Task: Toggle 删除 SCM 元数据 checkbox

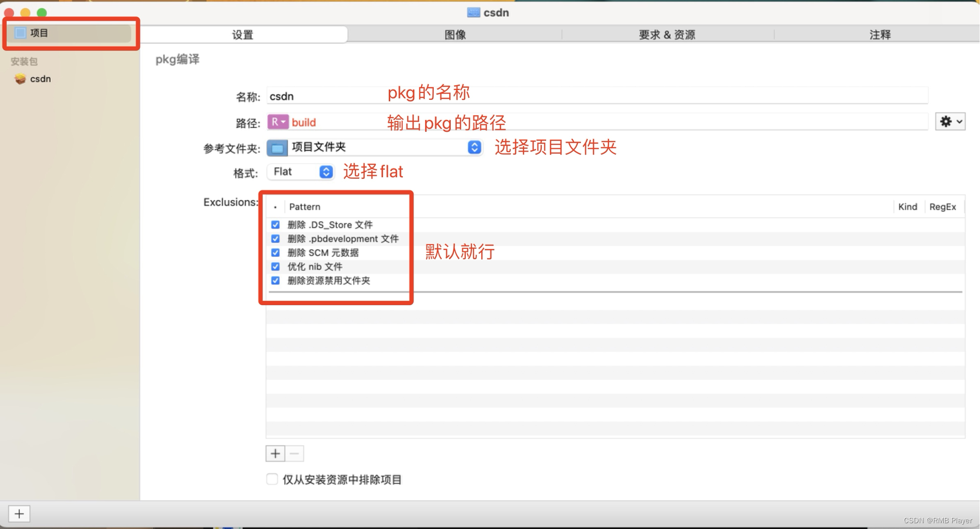Action: coord(276,253)
